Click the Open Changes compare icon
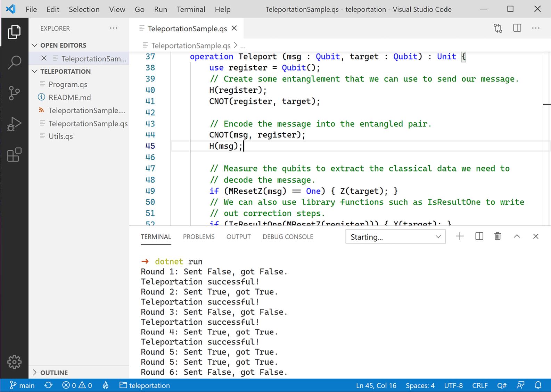 click(498, 28)
